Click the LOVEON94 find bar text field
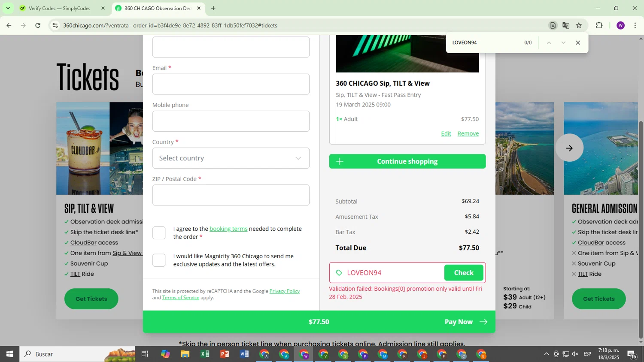This screenshot has height=362, width=644. [x=484, y=42]
